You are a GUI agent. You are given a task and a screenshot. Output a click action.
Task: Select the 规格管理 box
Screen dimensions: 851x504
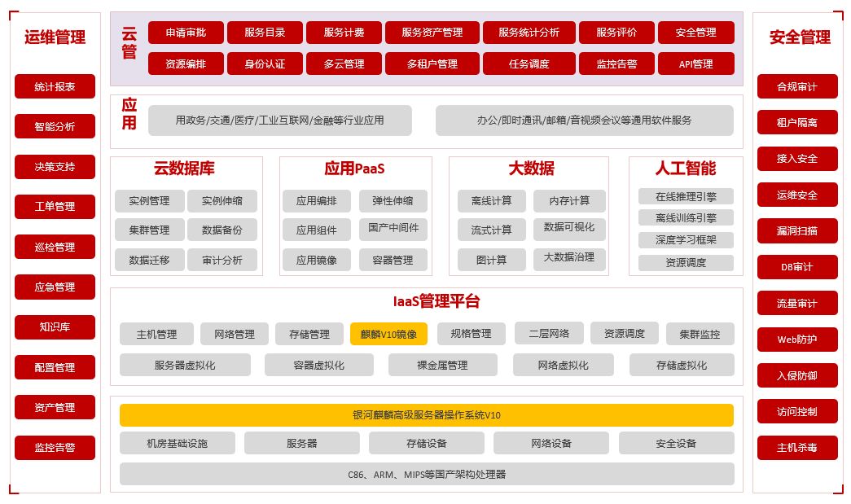(471, 334)
